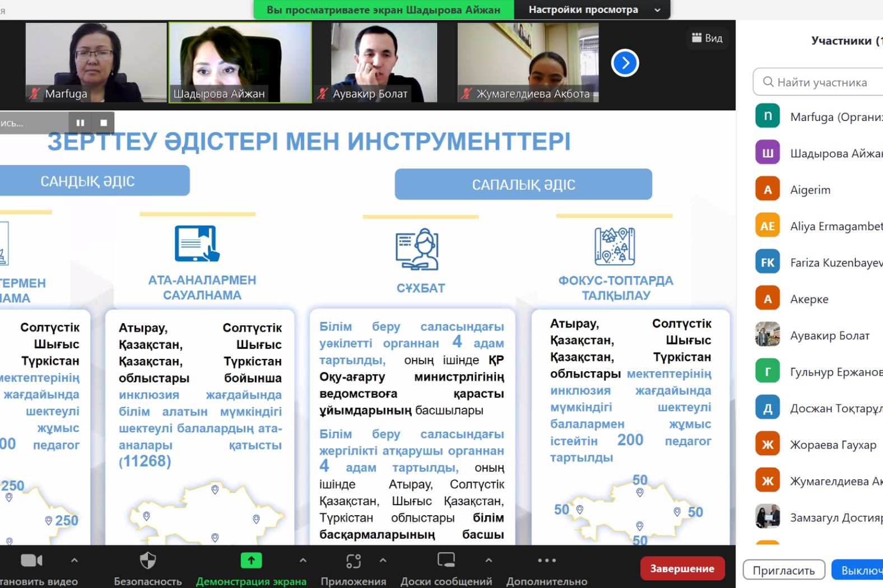Viewport: 883px width, 588px height.
Task: Pause the recording
Action: (80, 123)
